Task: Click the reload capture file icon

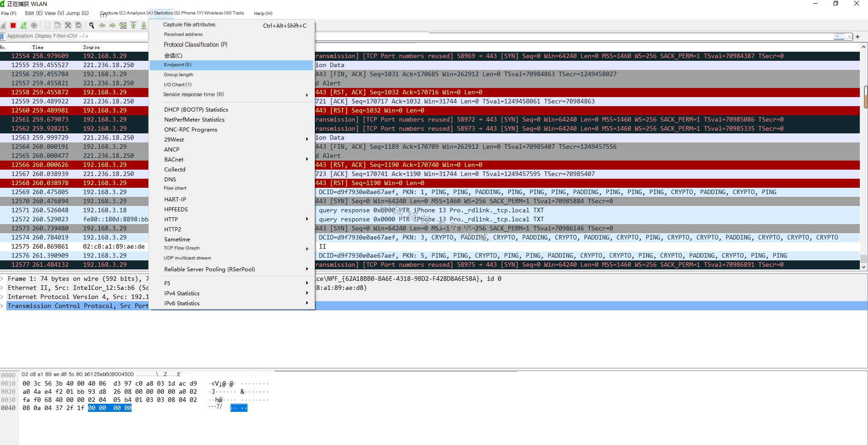Action: tap(78, 25)
